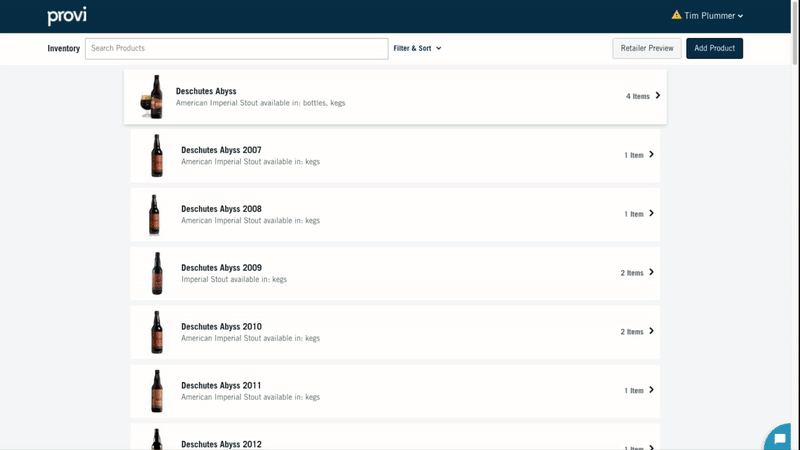Open the Deschutes Abyss product title

(x=206, y=91)
